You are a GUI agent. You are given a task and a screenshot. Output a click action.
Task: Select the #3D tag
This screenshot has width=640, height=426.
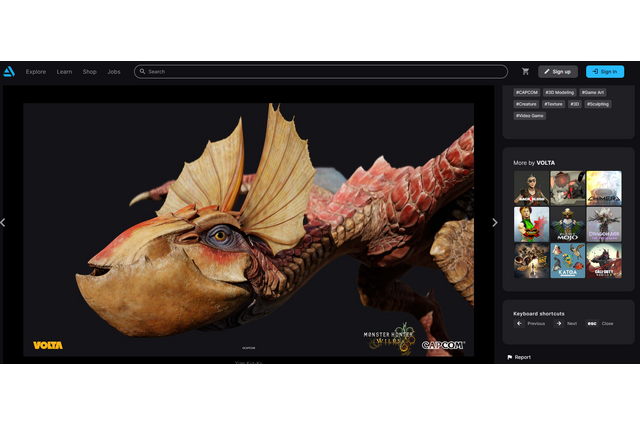click(575, 104)
